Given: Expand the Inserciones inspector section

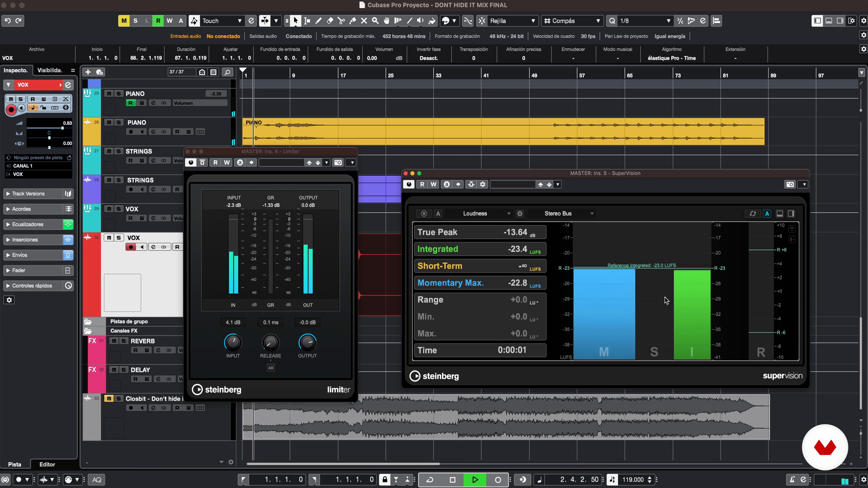Looking at the screenshot, I should 33,240.
